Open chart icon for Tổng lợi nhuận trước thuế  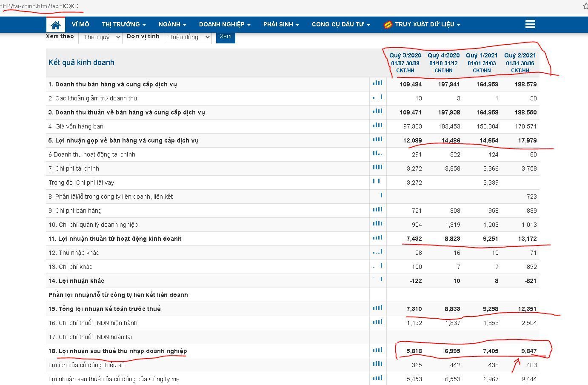[377, 308]
